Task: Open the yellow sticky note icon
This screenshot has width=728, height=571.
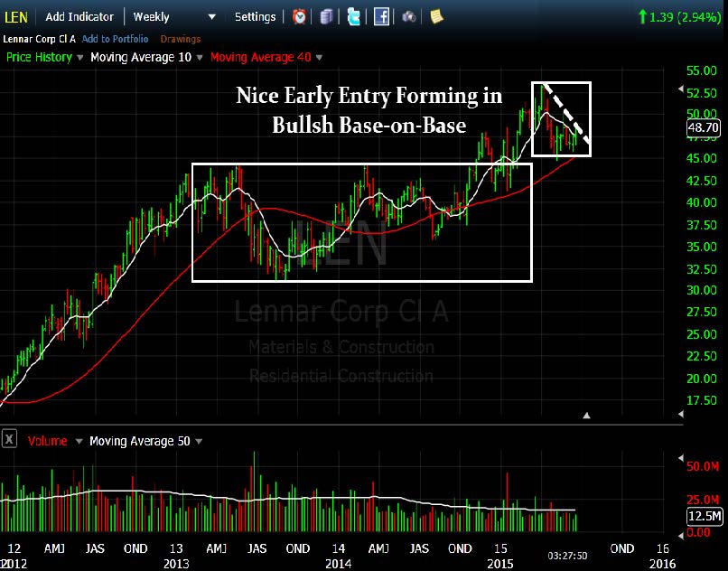Action: pos(436,17)
